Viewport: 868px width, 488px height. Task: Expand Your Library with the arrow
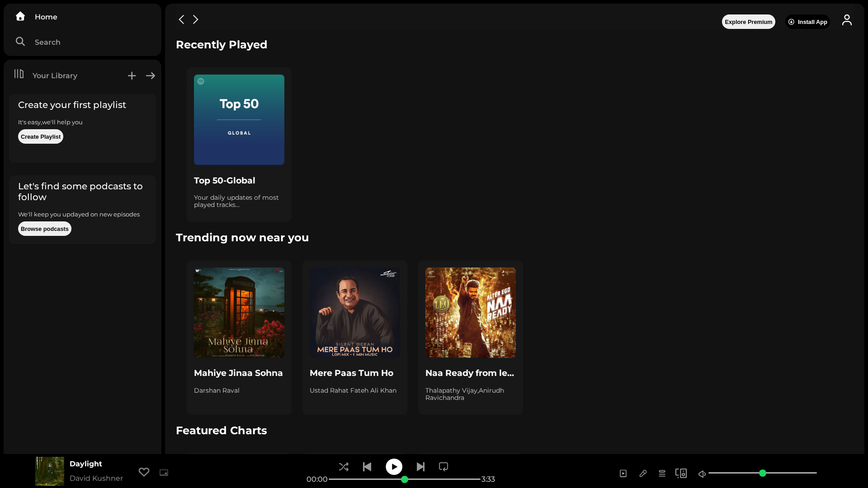(151, 76)
